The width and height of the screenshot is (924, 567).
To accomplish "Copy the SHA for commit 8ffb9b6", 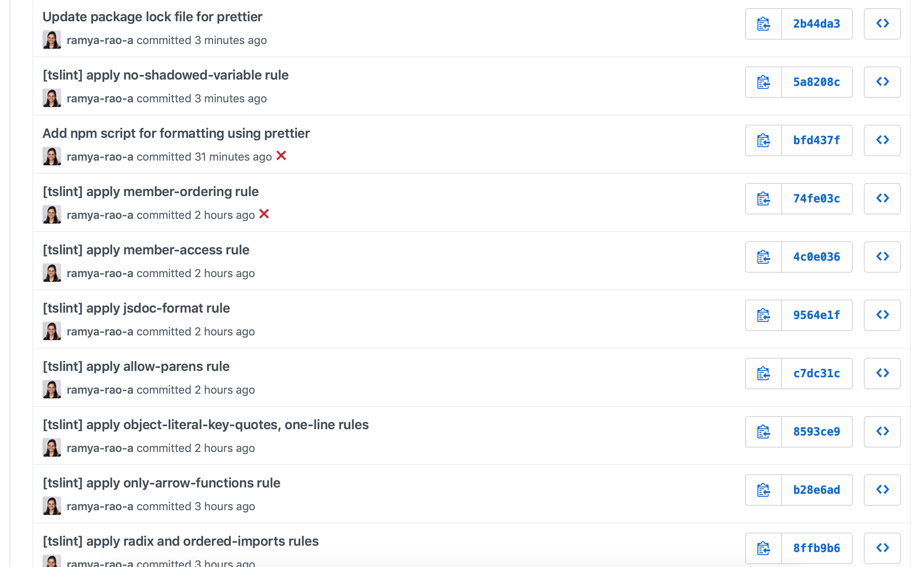I will coord(763,548).
